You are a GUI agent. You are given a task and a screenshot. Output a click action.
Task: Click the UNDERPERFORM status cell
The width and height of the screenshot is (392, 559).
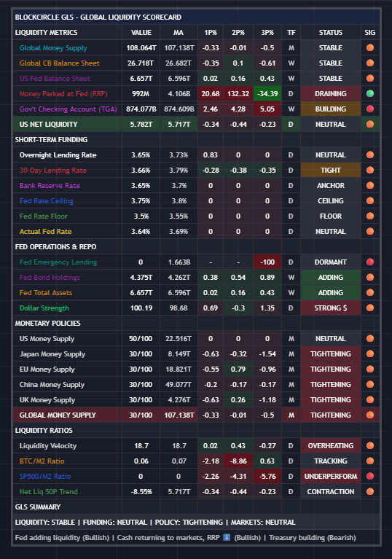330,477
